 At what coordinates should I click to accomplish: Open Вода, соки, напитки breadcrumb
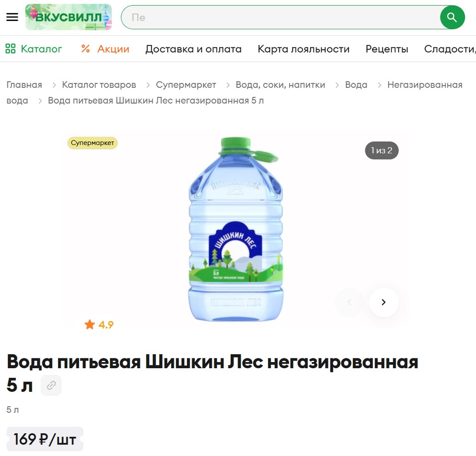(280, 85)
